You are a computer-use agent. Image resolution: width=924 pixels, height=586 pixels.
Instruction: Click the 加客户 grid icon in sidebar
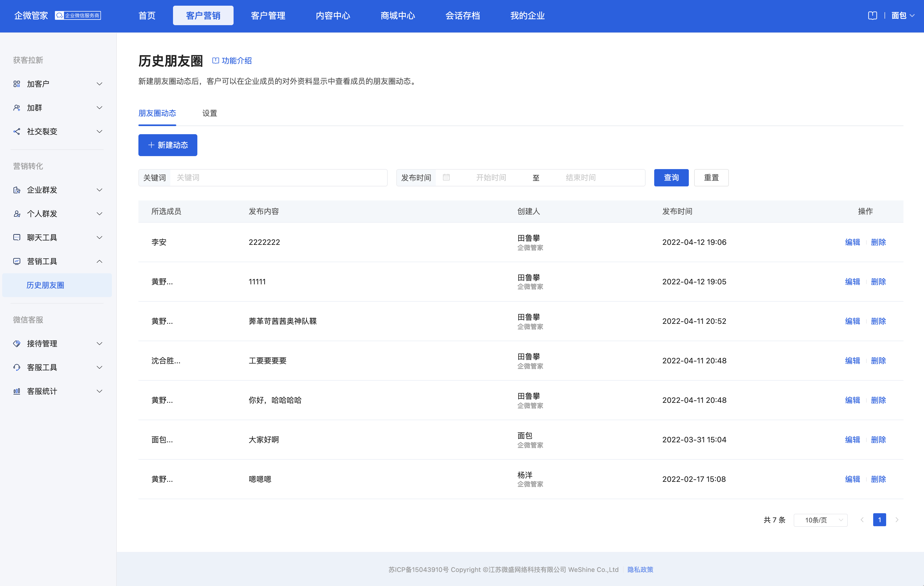pyautogui.click(x=16, y=84)
